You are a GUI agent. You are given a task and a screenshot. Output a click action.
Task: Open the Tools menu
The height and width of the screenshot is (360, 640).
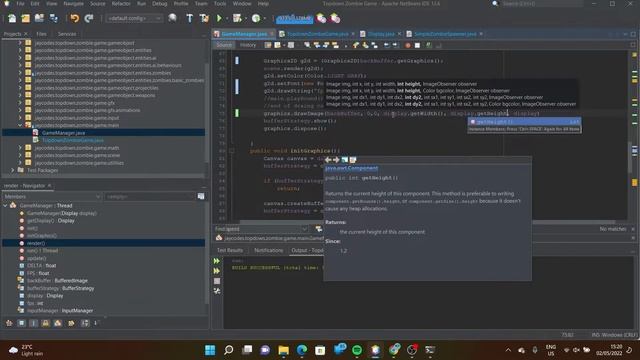pyautogui.click(x=220, y=4)
